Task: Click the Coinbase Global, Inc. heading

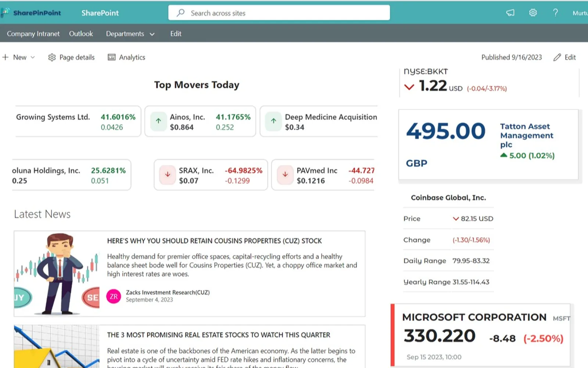Action: [448, 198]
